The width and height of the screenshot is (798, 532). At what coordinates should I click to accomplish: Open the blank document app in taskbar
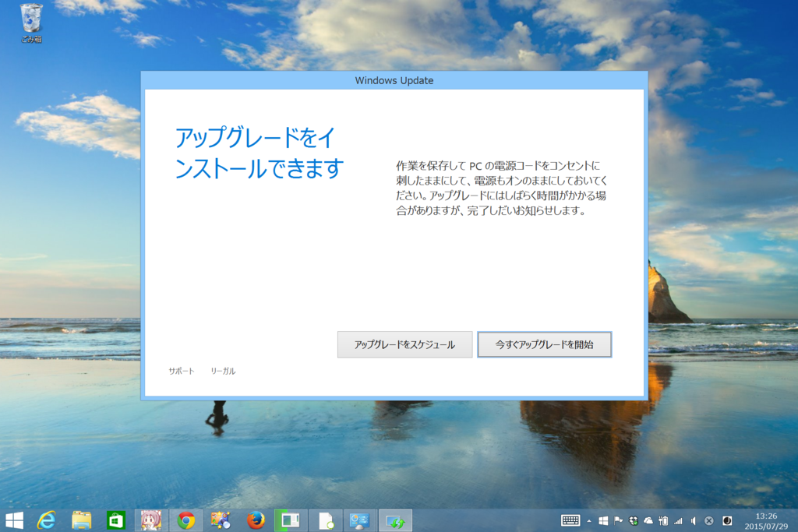[326, 520]
